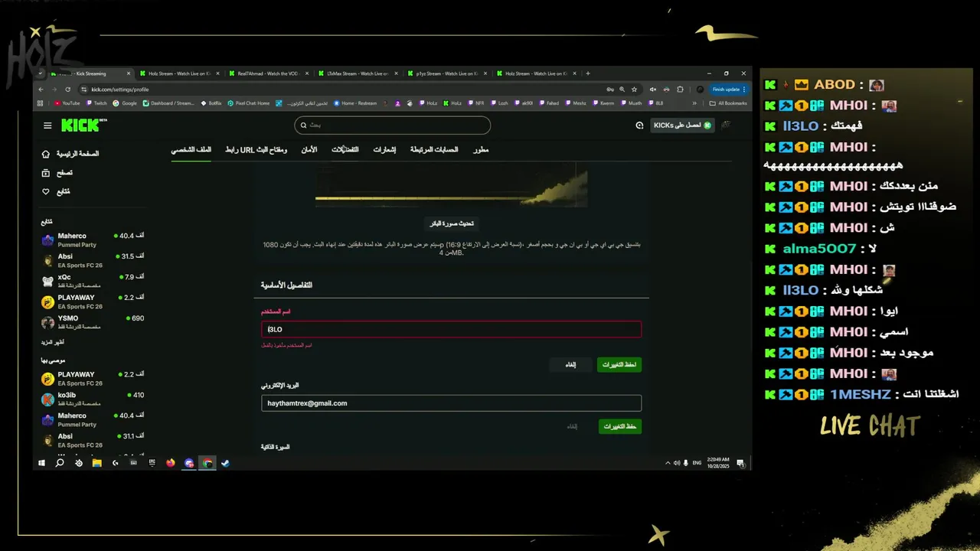Screen dimensions: 980x551
Task: Open the Home - Restream bookmark
Action: point(355,103)
